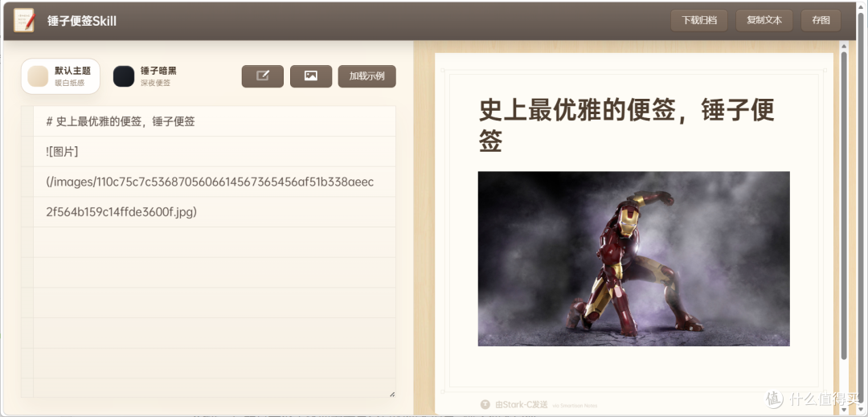Click the preview title 史上最优雅的便签
This screenshot has width=868, height=417.
626,125
